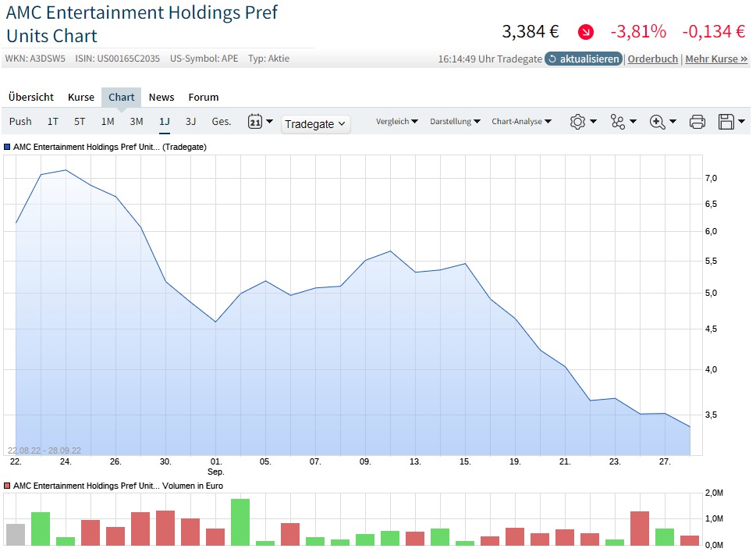Click the 2,0M volume axis label

(714, 493)
